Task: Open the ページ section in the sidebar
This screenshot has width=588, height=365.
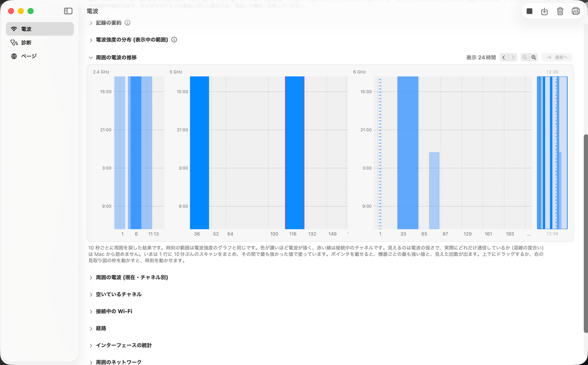Action: click(40, 56)
